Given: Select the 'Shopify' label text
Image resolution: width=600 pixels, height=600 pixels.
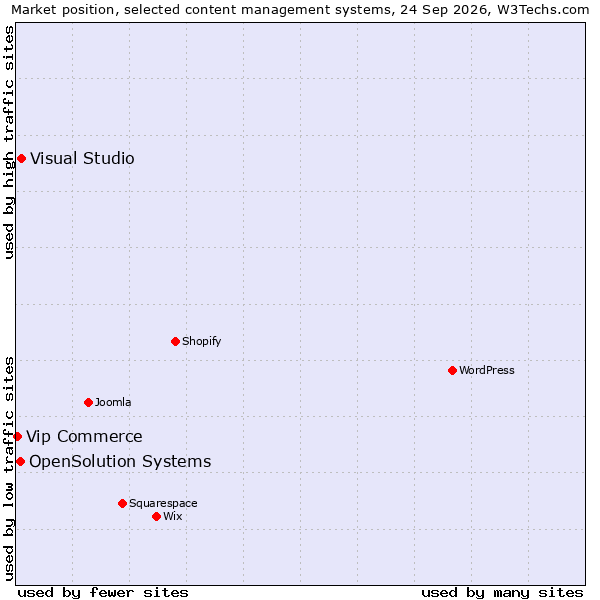Looking at the screenshot, I should pos(202,341).
